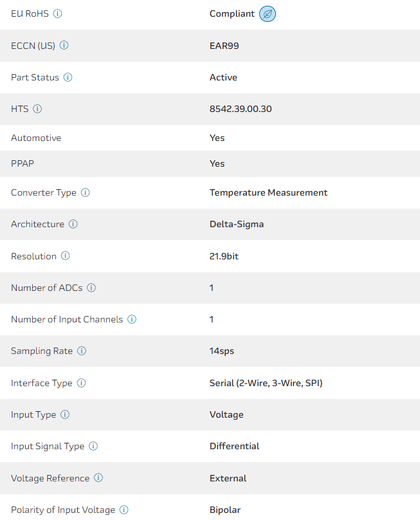Image resolution: width=420 pixels, height=520 pixels.
Task: Click the Serial (2-Wire, 3-Wire, SPI) value
Action: [x=266, y=383]
